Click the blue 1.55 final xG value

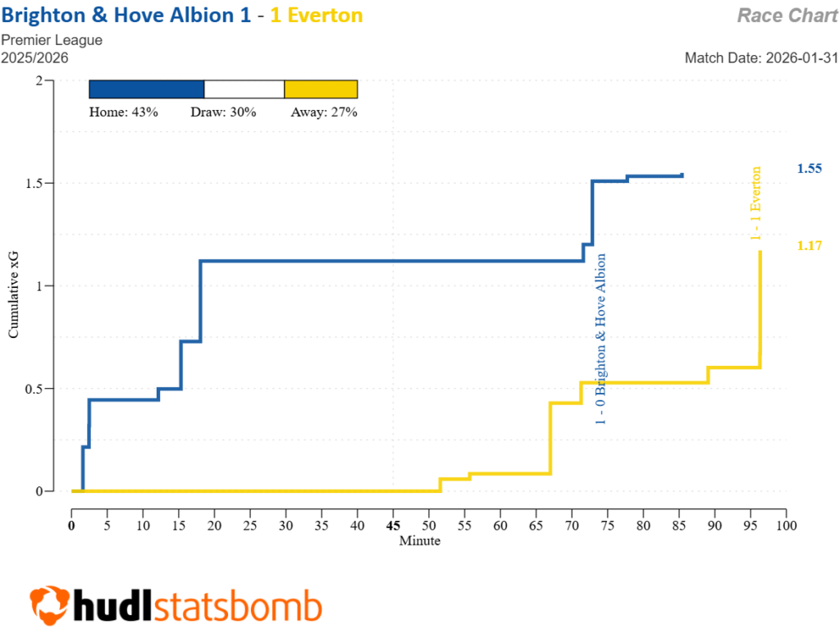[x=809, y=169]
